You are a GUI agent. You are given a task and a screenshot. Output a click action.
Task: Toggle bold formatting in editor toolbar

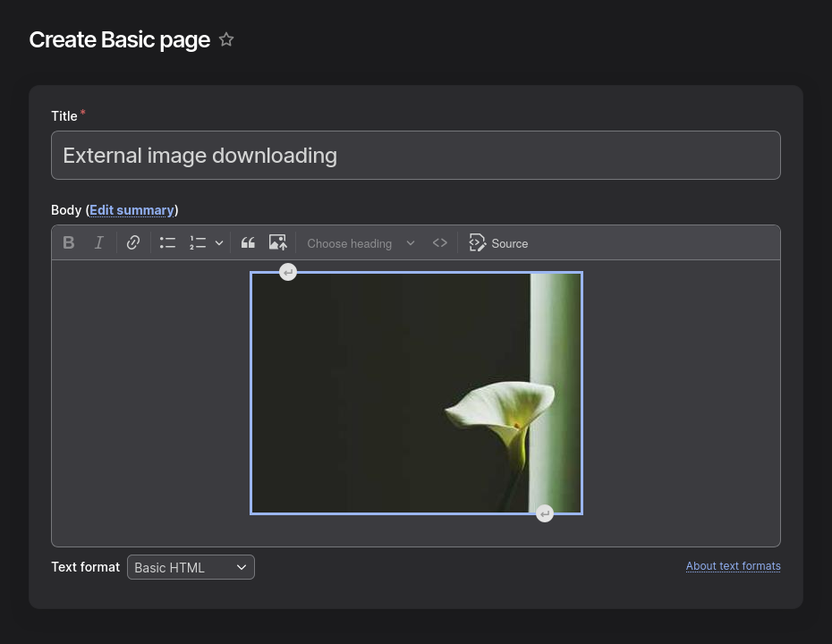69,243
